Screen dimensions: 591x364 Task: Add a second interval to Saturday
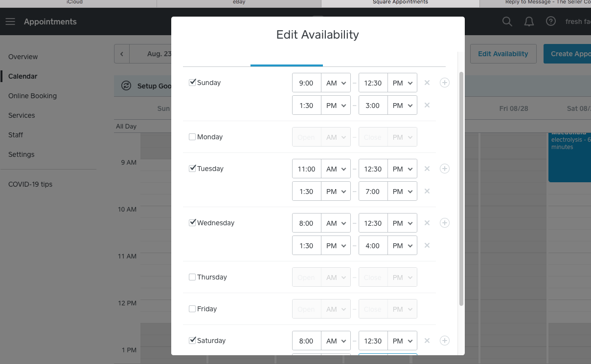coord(445,341)
